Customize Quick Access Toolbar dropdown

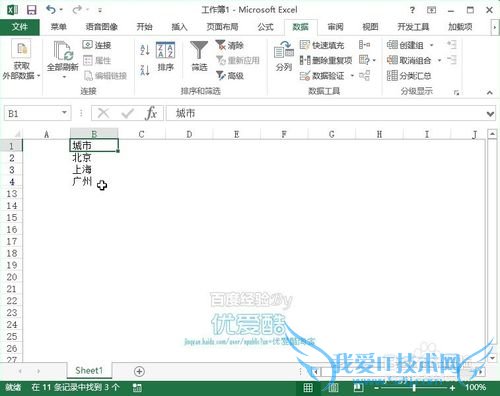coord(100,10)
